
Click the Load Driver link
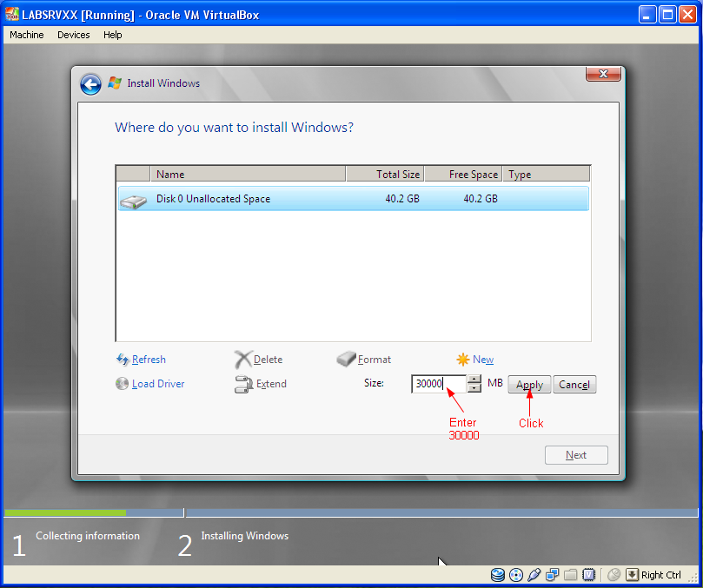pos(150,384)
